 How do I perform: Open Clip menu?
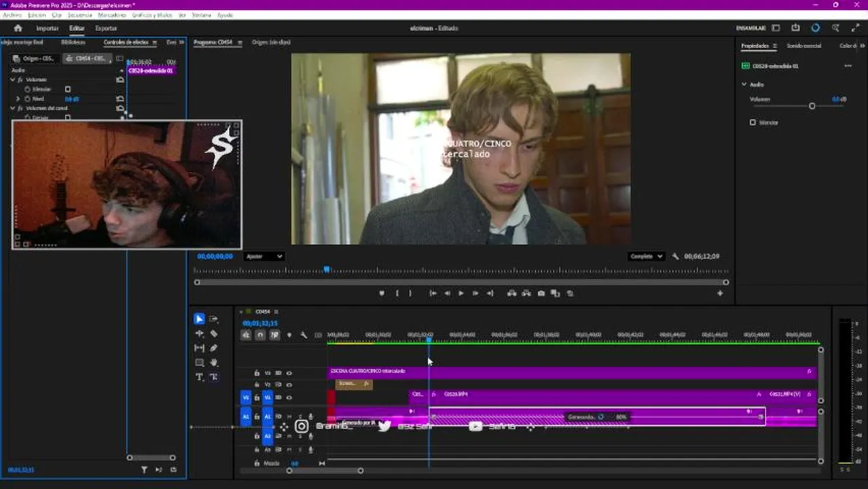pyautogui.click(x=56, y=15)
